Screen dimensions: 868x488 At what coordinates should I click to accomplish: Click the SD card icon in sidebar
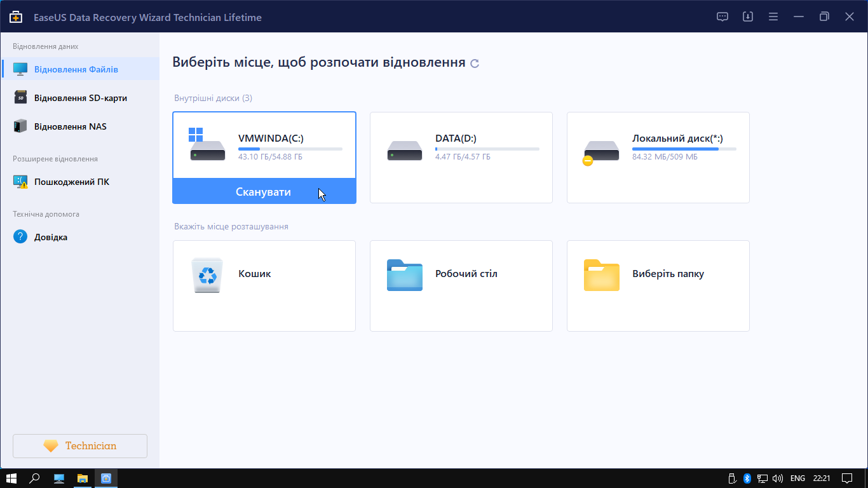[x=20, y=98]
